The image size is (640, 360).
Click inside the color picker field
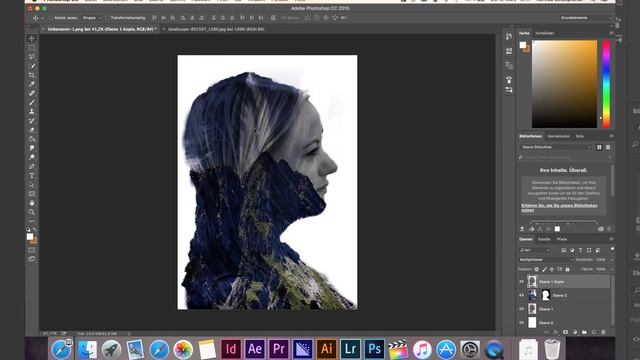pyautogui.click(x=564, y=84)
